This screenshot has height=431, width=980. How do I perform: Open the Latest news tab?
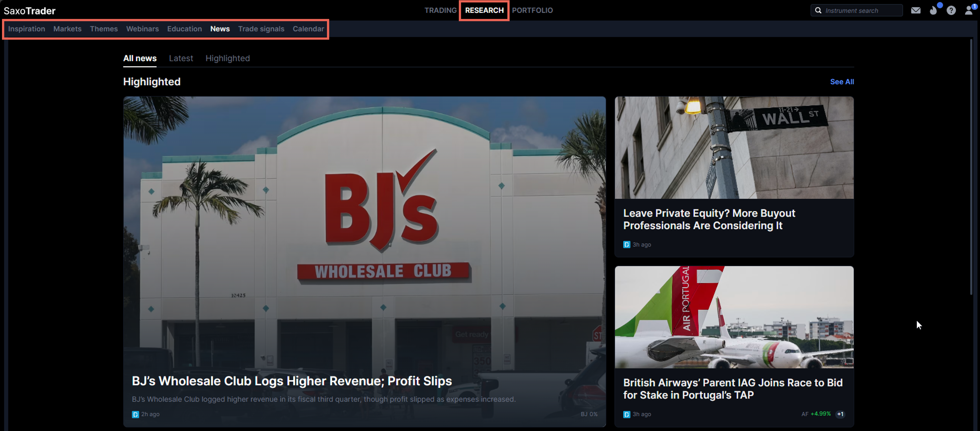click(x=181, y=58)
